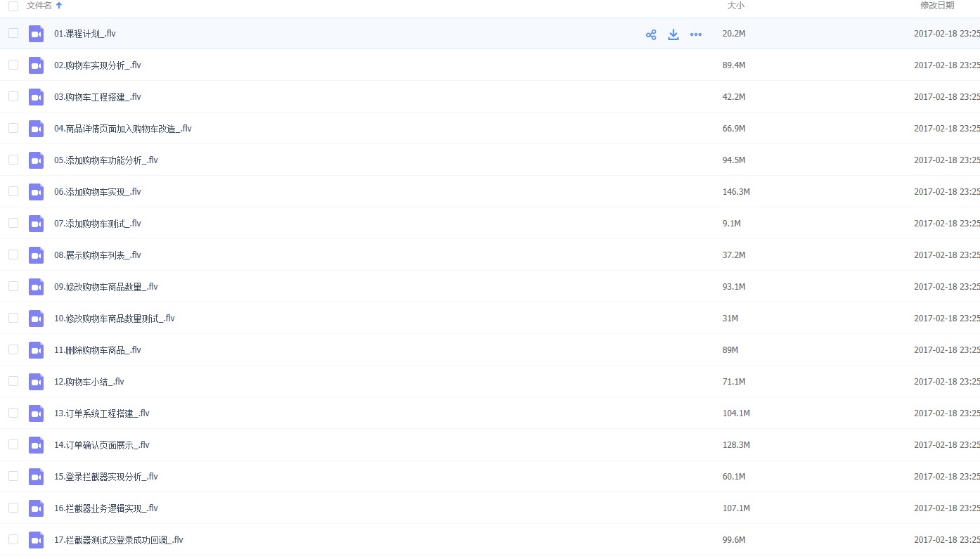The height and width of the screenshot is (559, 980).
Task: Sort list by 文件名 column header
Action: coord(39,6)
